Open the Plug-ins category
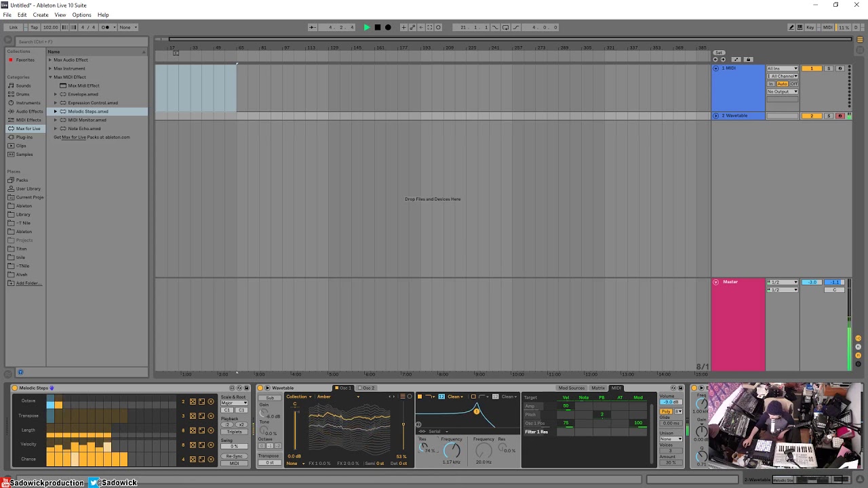 (x=24, y=137)
